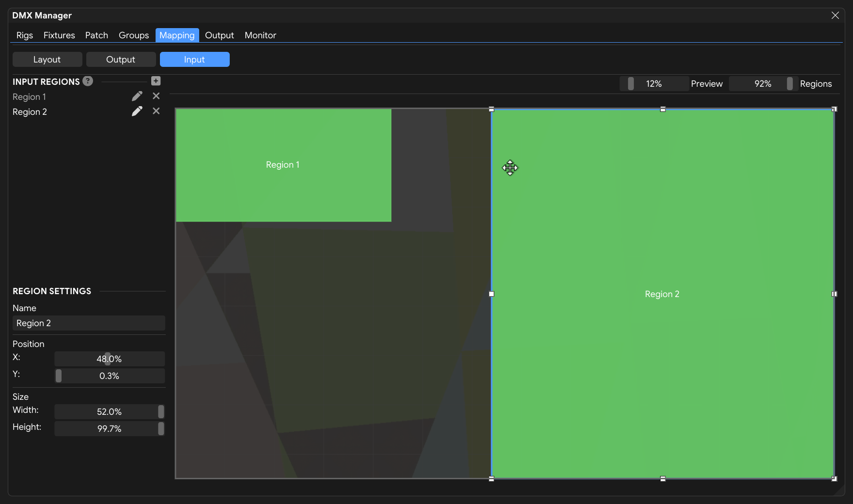Add a new input region
Screen dimensions: 853x504
point(156,81)
